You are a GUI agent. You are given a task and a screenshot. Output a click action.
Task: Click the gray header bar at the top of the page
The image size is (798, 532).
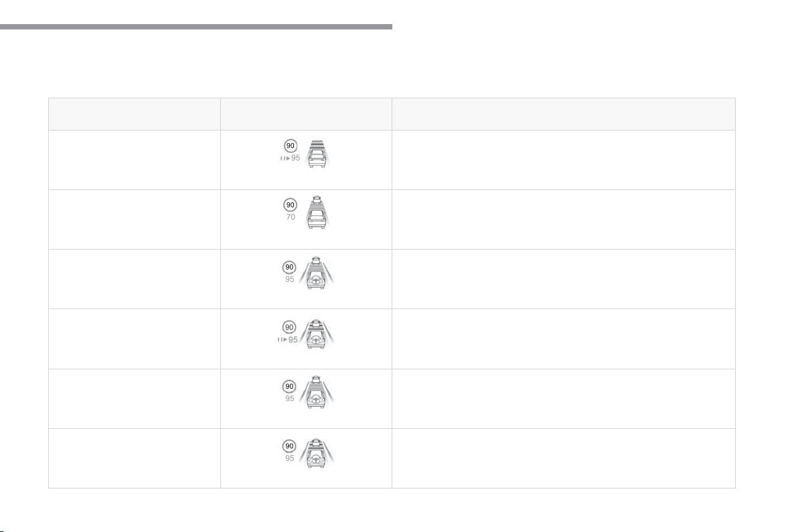[x=196, y=27]
